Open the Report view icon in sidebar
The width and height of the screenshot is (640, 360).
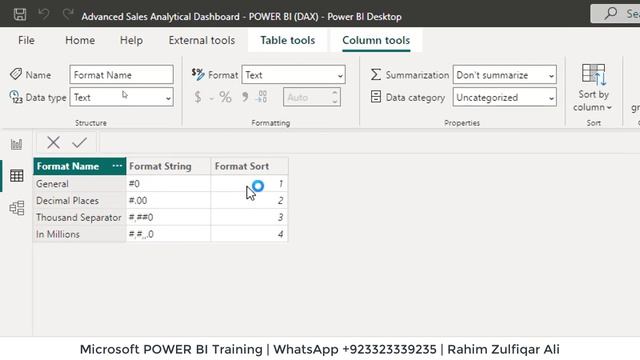(16, 144)
